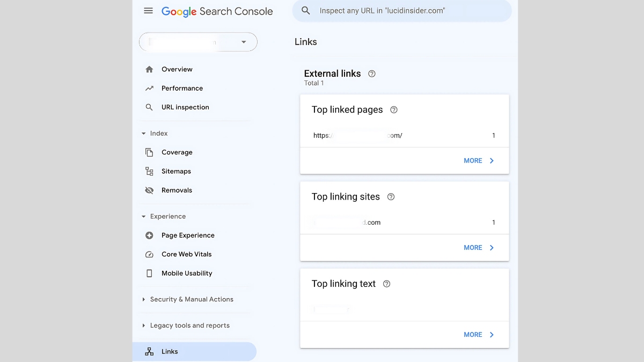Click chevron arrow in Top linking sites card
This screenshot has height=362, width=644.
(x=492, y=248)
